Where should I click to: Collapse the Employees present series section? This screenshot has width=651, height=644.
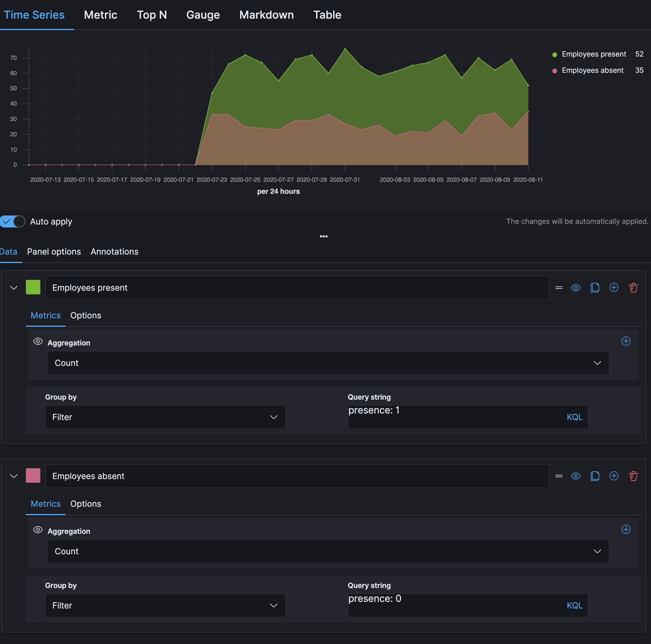(14, 287)
